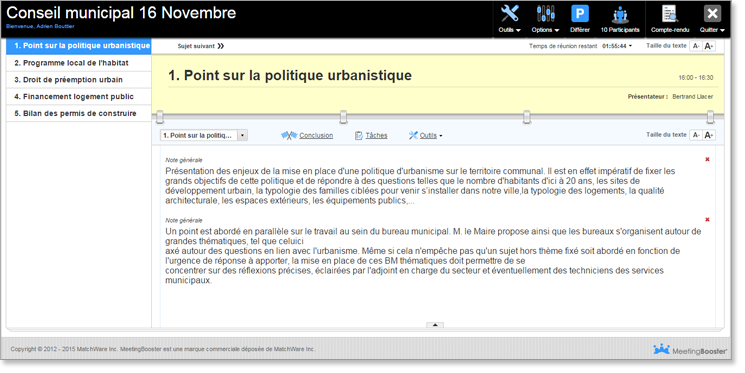Screen dimensions: 745x373
Task: Open the Options sliders menu
Action: coord(545,19)
